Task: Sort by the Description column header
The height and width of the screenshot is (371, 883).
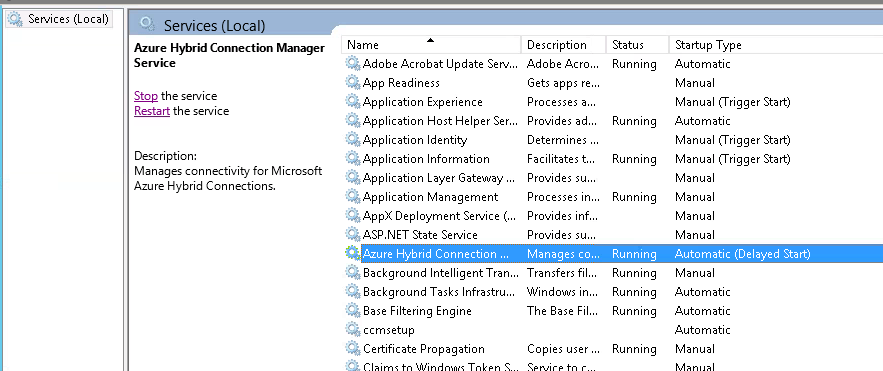Action: (x=564, y=44)
